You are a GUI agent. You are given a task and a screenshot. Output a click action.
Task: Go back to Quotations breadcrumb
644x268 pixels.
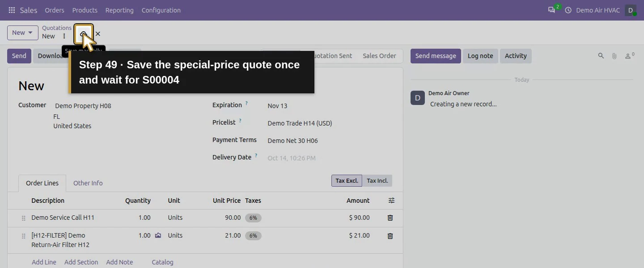tap(57, 28)
